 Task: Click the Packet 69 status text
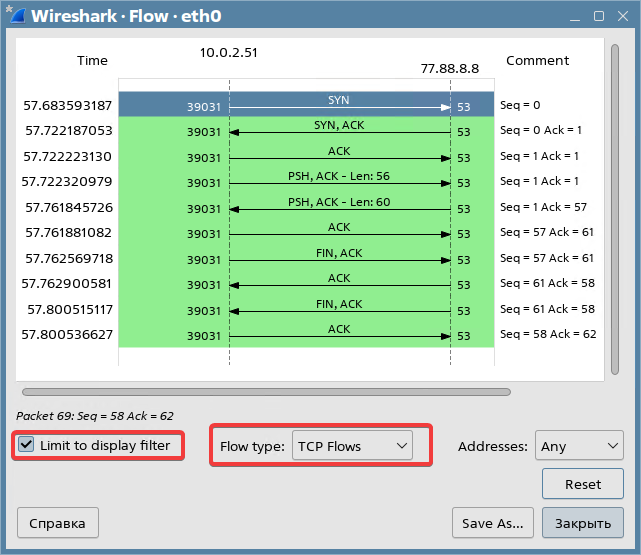pyautogui.click(x=94, y=416)
